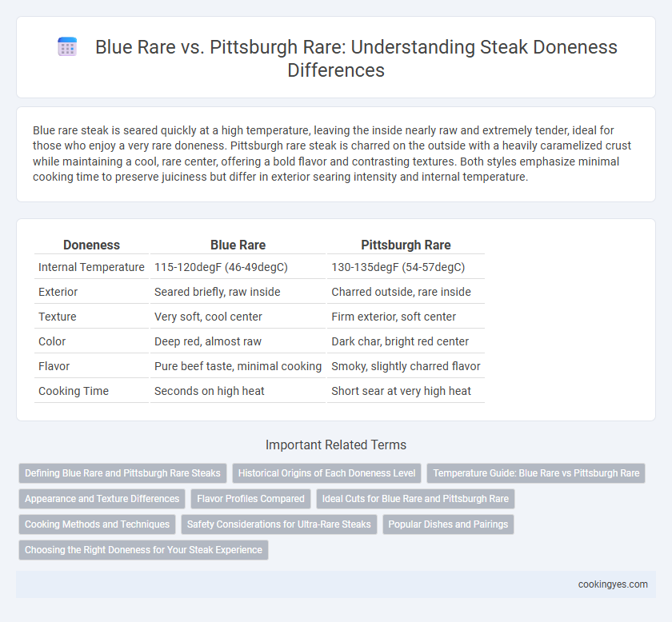Open 'Temperature Guide: Blue Rare vs Pittsburgh Rare' tag

pyautogui.click(x=536, y=473)
